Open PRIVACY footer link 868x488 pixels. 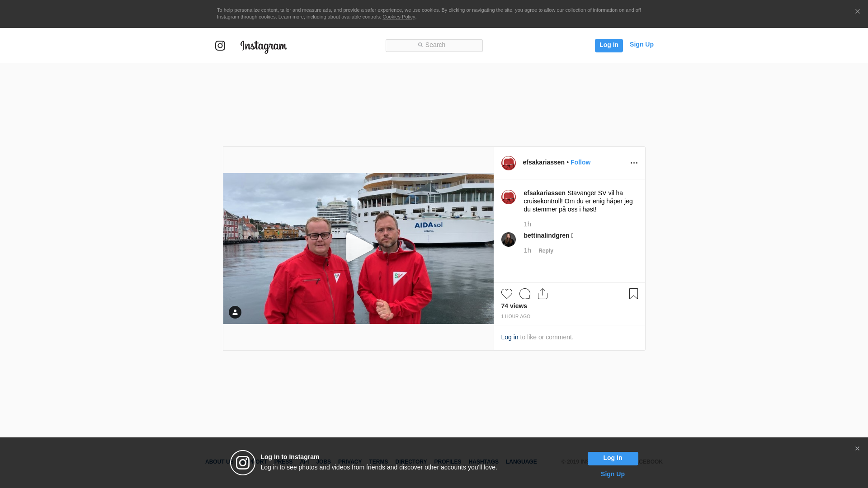coord(350,462)
